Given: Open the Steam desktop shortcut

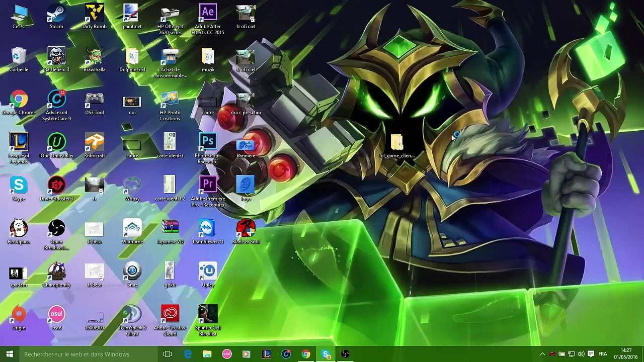Looking at the screenshot, I should pos(56,17).
